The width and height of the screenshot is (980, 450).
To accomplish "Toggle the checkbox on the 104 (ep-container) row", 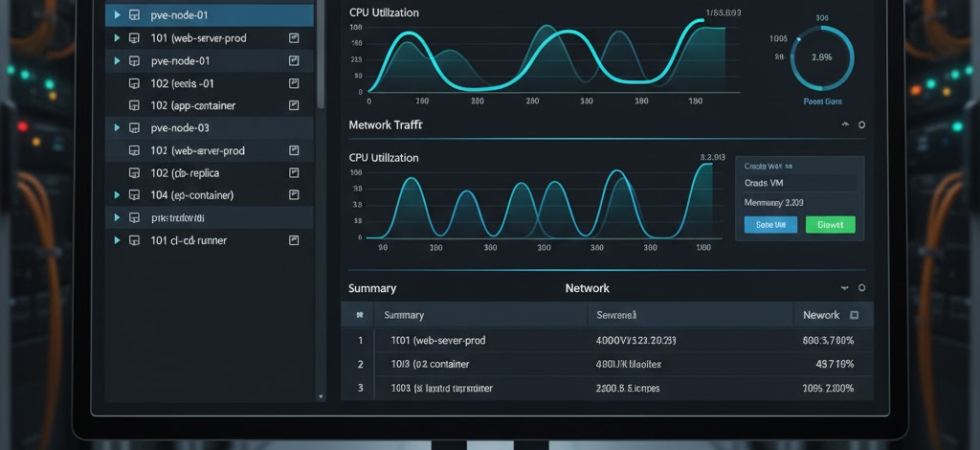I will click(294, 196).
